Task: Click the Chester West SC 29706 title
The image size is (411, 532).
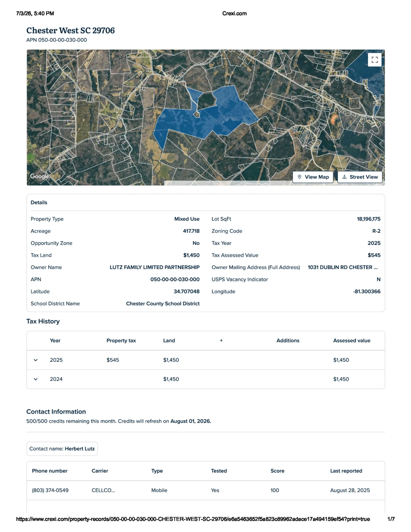Action: coord(71,31)
